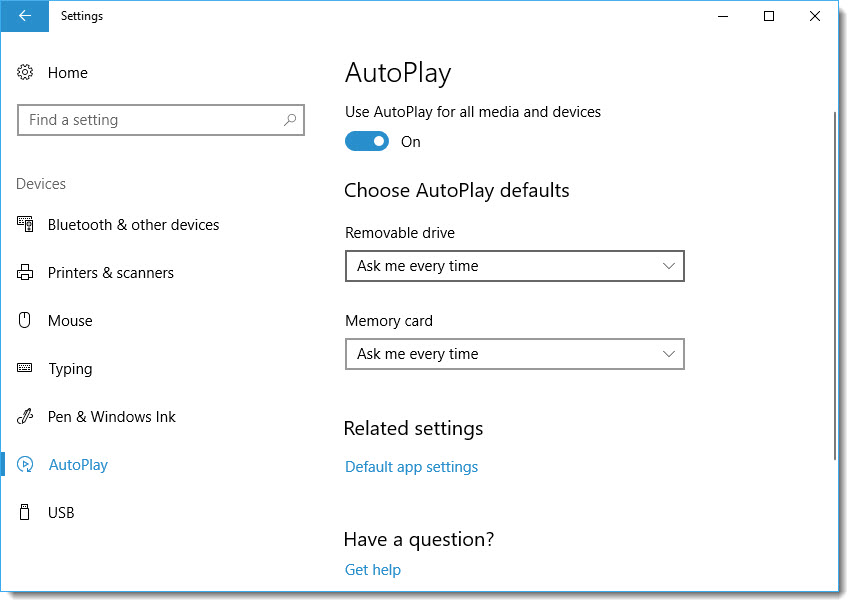Image resolution: width=854 pixels, height=607 pixels.
Task: Expand the Removable drive options chevron
Action: [669, 266]
